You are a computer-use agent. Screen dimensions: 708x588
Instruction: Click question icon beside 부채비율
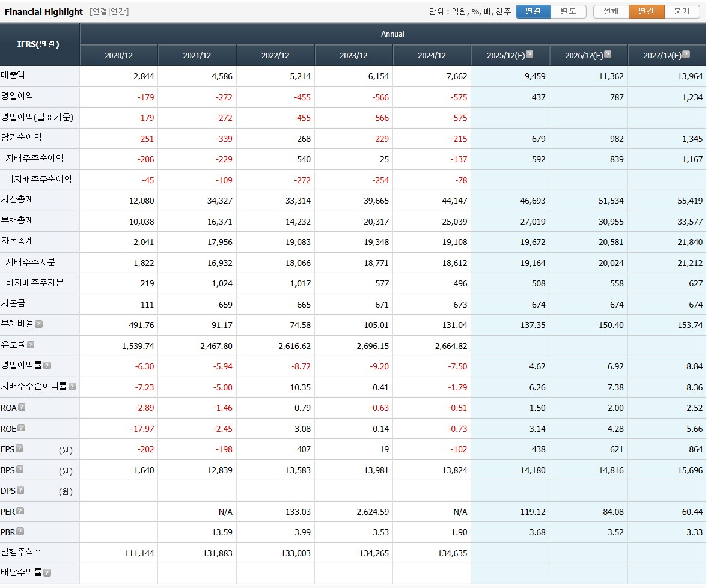click(39, 324)
